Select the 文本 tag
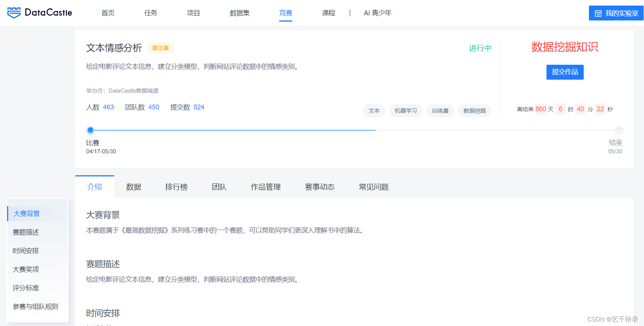This screenshot has width=644, height=326. (374, 111)
